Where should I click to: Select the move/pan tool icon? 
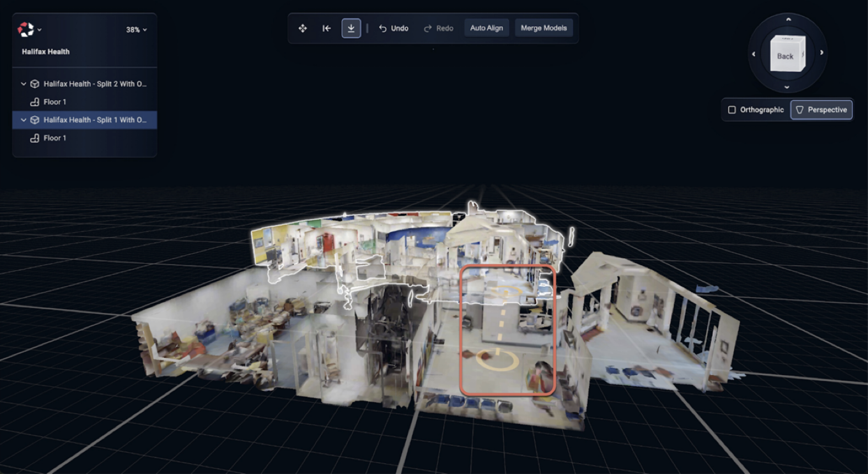(x=303, y=28)
